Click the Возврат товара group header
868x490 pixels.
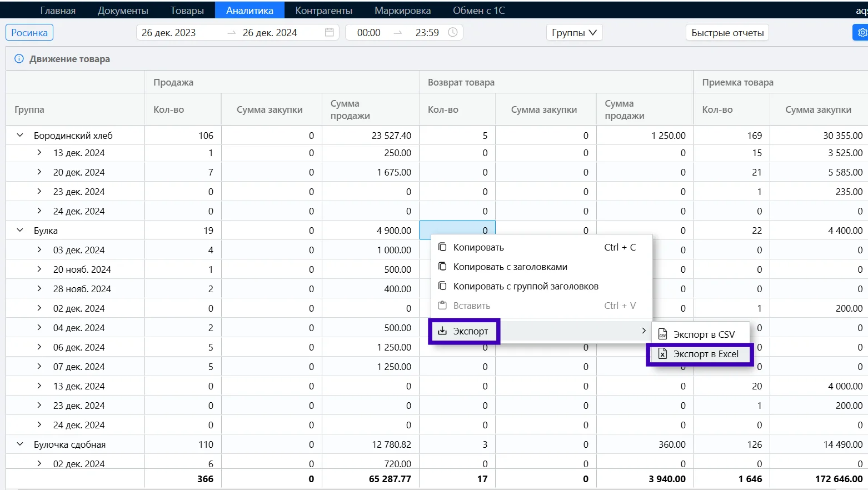click(x=556, y=82)
